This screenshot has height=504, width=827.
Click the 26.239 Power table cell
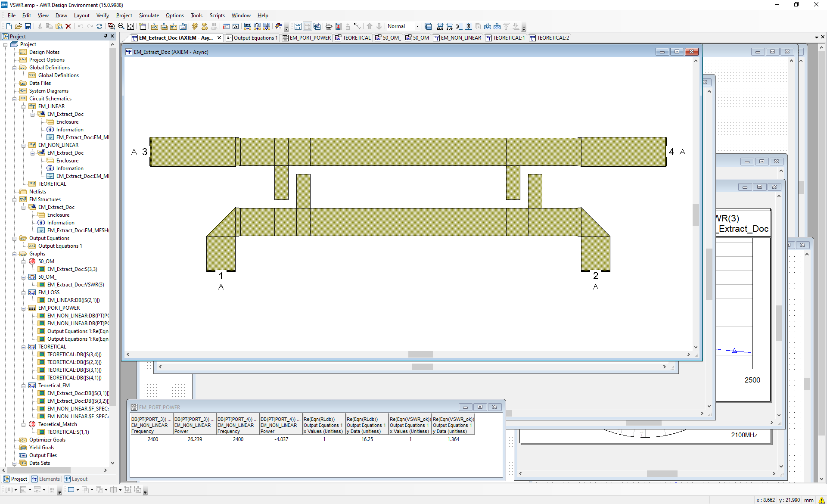click(x=195, y=439)
